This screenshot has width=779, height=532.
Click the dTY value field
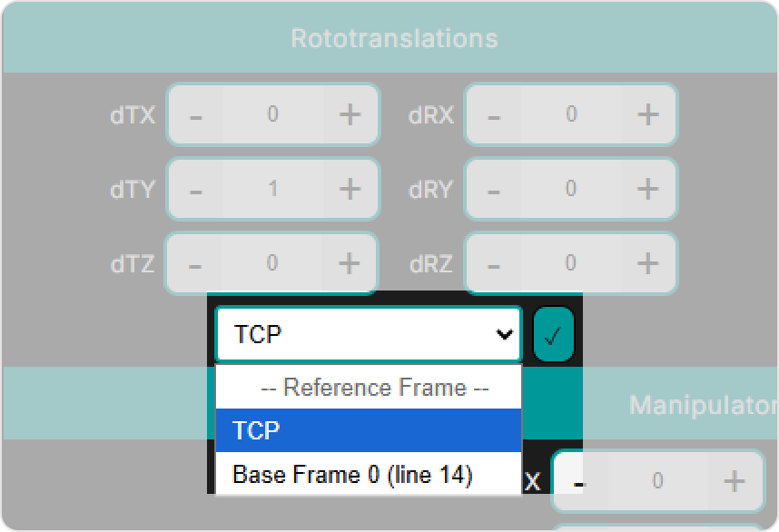pos(272,190)
